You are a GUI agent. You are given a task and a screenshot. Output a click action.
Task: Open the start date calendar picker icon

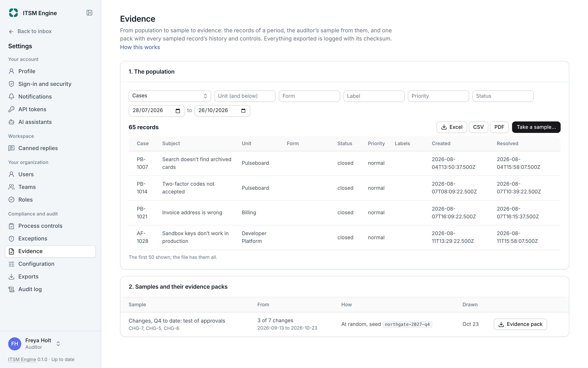coord(178,111)
